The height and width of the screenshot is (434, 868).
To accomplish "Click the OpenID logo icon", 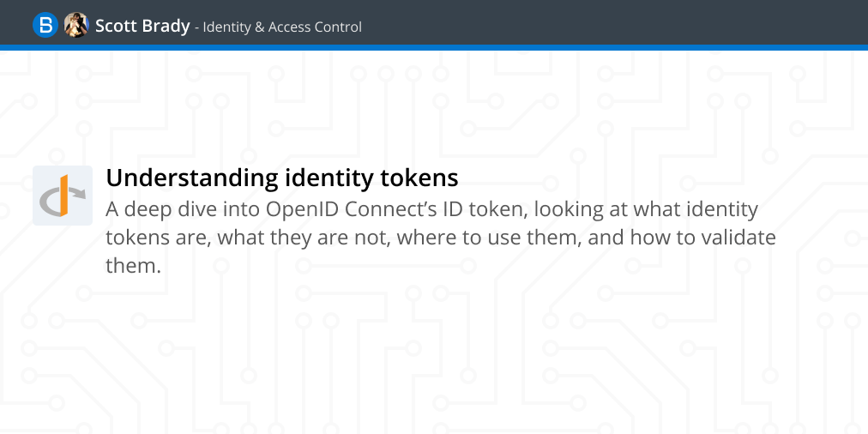I will (63, 196).
